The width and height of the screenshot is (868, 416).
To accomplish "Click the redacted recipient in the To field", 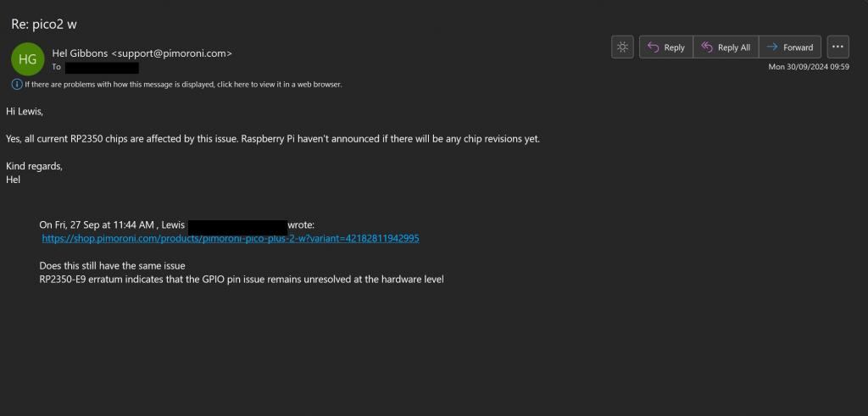I will coord(102,67).
